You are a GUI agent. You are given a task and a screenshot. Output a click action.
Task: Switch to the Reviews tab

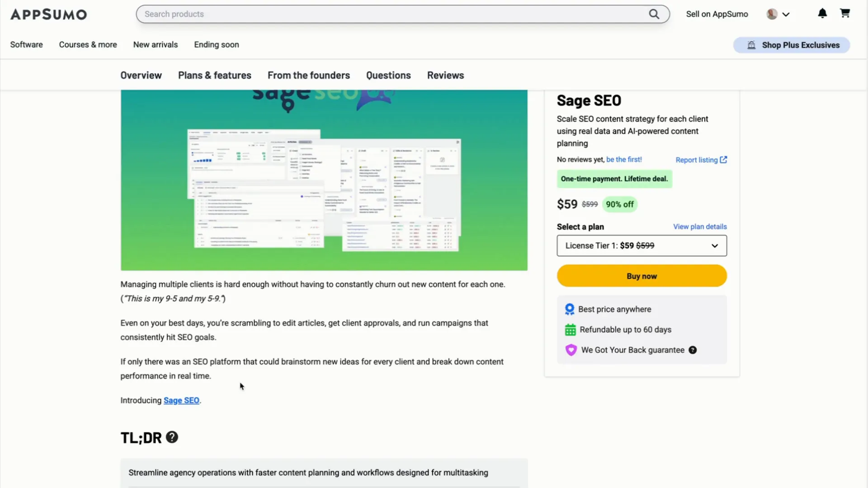click(x=445, y=75)
